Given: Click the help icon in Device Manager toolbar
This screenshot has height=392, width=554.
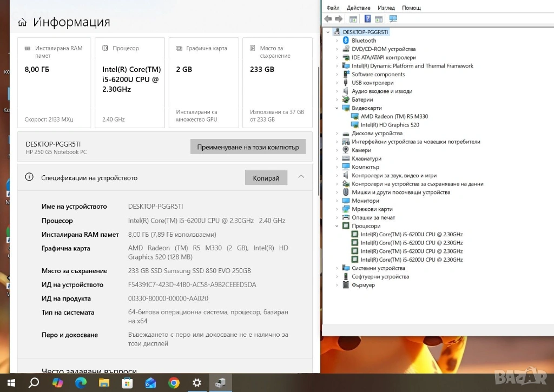Looking at the screenshot, I should [367, 19].
